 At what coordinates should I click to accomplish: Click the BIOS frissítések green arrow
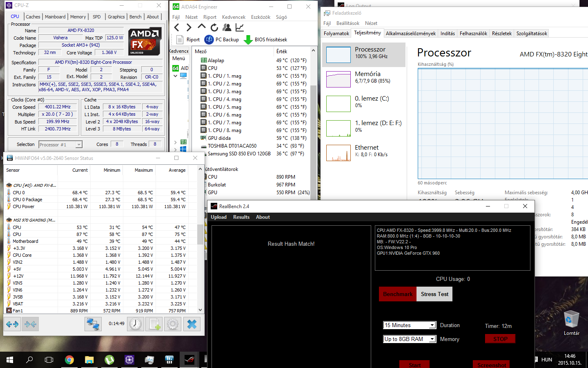[248, 40]
